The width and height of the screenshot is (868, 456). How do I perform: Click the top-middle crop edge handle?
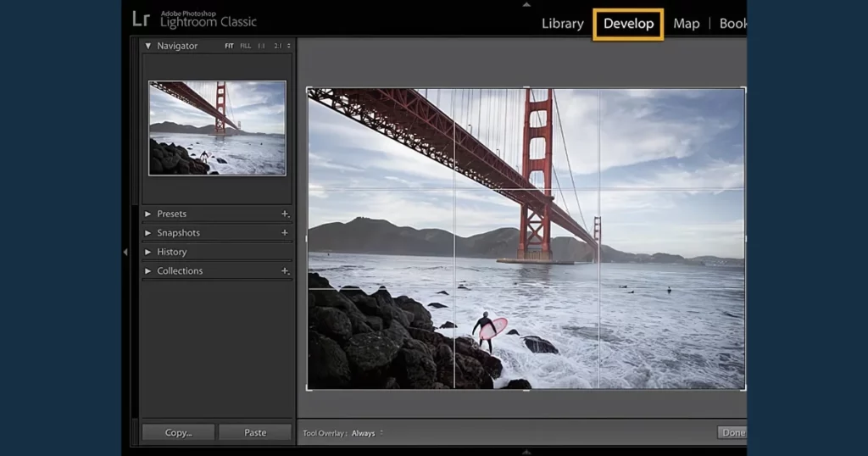526,88
